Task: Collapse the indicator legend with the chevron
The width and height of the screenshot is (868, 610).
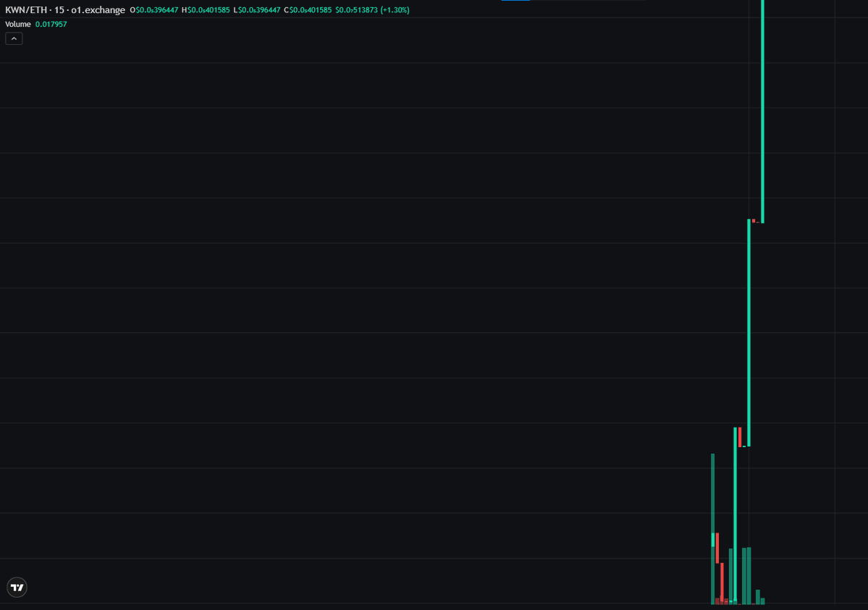Action: pyautogui.click(x=14, y=39)
